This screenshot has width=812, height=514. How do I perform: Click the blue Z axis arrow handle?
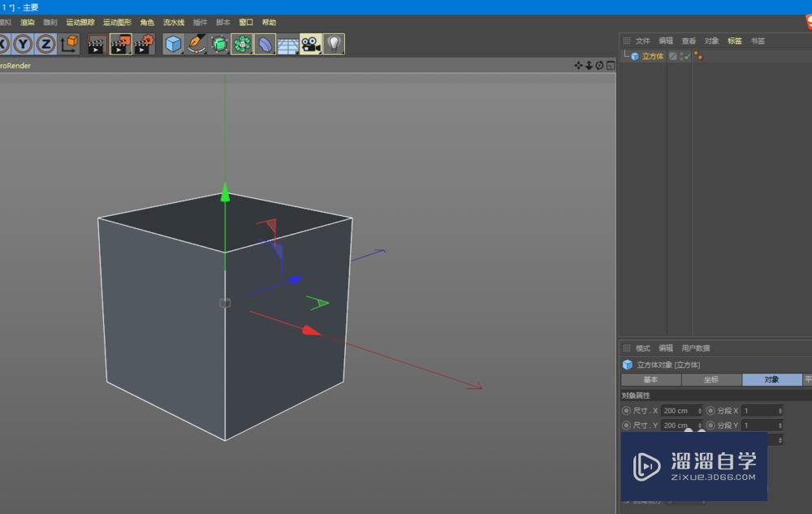pos(296,279)
